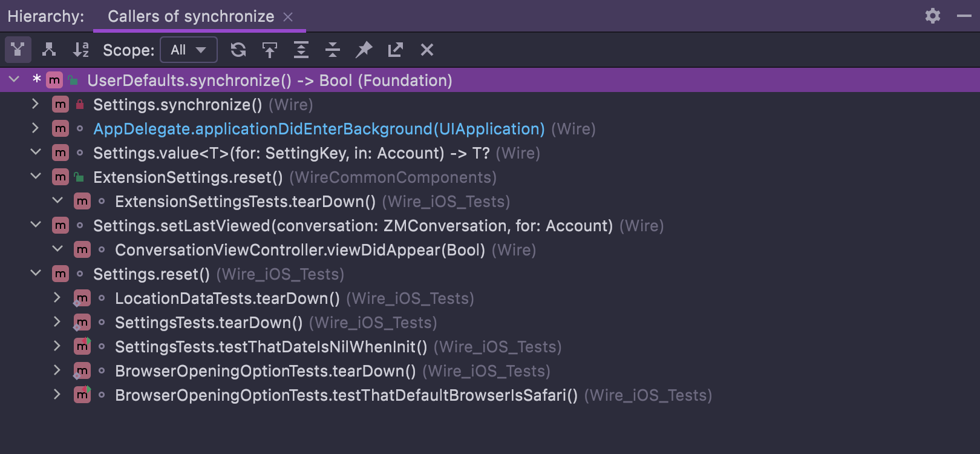Select BrowserOpeningOptionTests.testThatDefaultBrowserIsSafari() row

(490, 395)
